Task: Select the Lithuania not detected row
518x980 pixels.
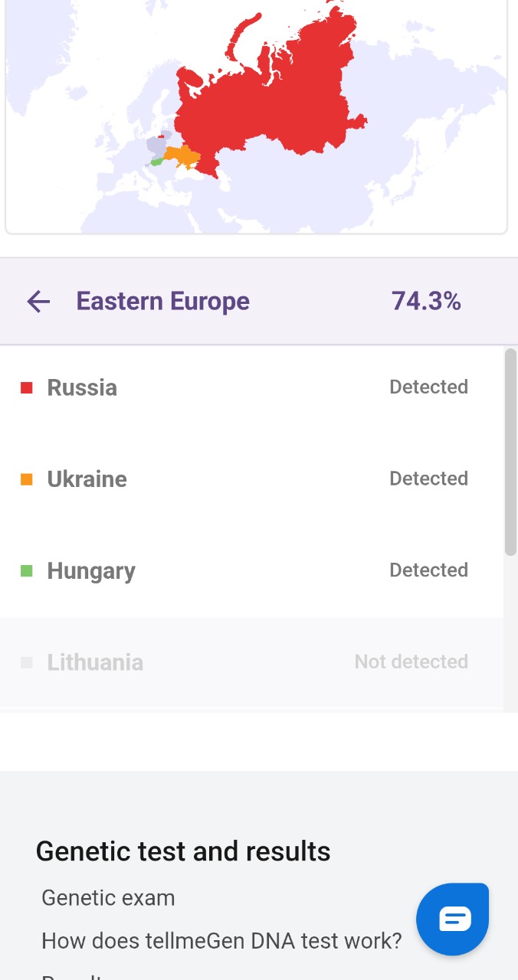Action: click(251, 662)
